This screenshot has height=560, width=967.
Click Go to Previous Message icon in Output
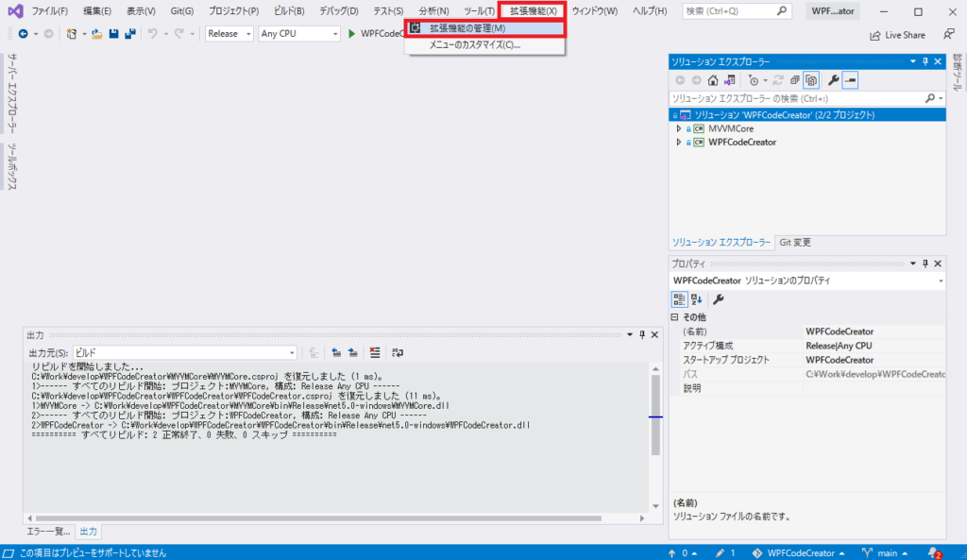click(x=336, y=353)
